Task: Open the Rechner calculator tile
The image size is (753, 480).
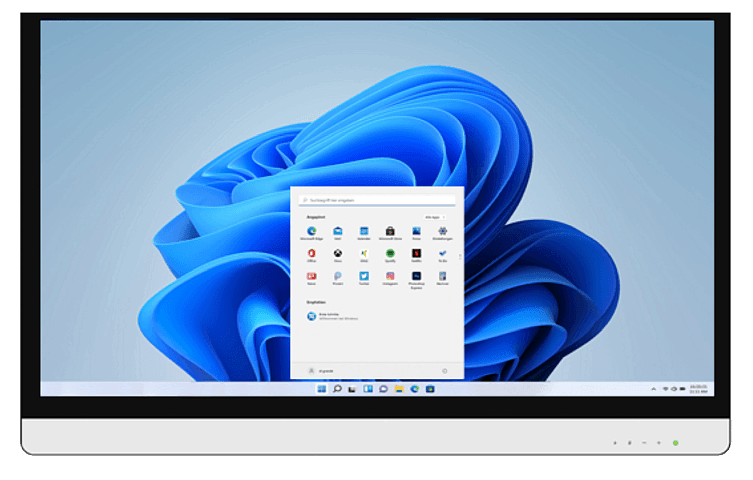Action: (x=442, y=278)
